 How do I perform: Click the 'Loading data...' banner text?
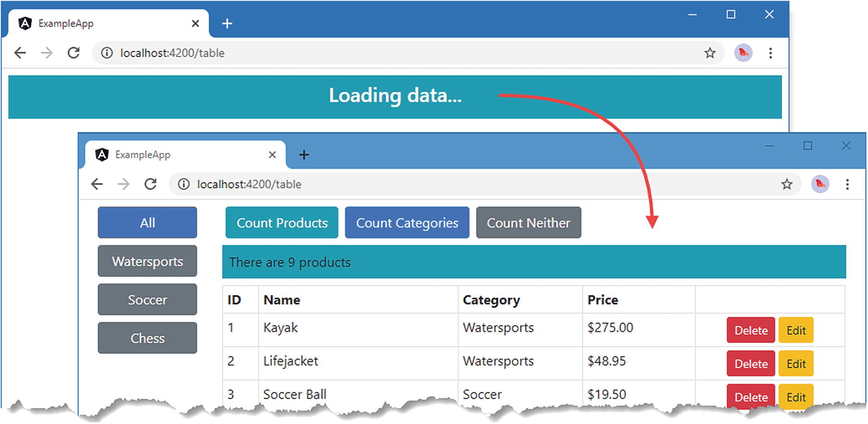pos(395,96)
